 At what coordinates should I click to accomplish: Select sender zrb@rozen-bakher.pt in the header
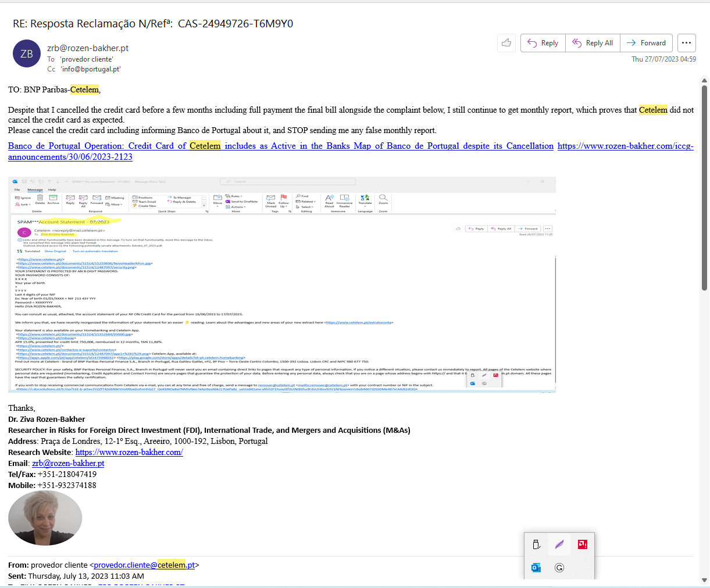point(88,48)
